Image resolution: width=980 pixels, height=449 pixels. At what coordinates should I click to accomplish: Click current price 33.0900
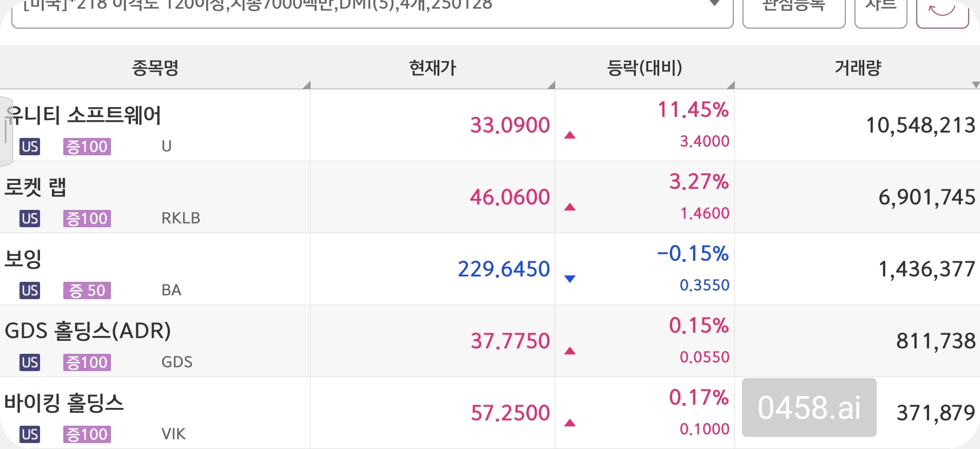coord(510,125)
